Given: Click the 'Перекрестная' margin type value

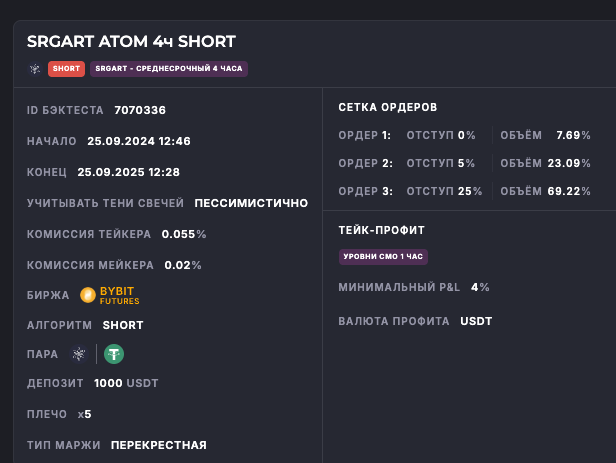Looking at the screenshot, I should [x=159, y=445].
